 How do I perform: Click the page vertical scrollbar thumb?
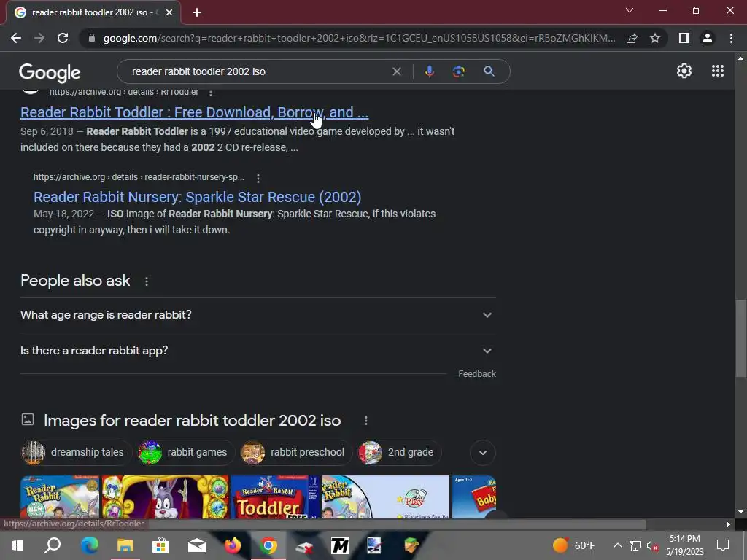tap(740, 338)
